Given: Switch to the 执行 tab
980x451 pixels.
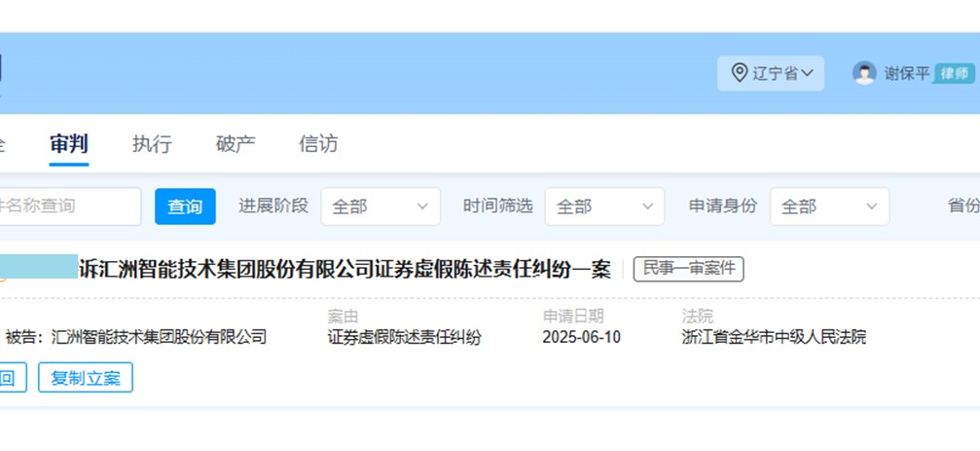Looking at the screenshot, I should click(152, 144).
